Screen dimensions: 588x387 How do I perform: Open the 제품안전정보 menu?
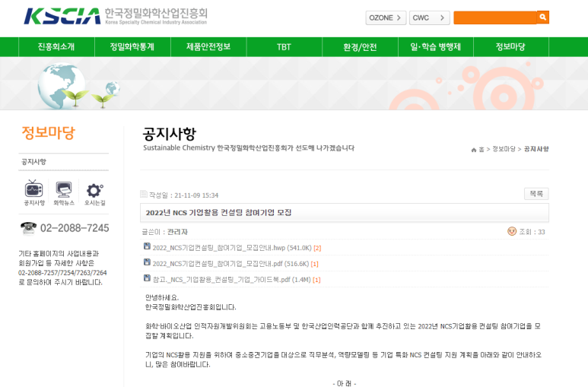pyautogui.click(x=208, y=47)
